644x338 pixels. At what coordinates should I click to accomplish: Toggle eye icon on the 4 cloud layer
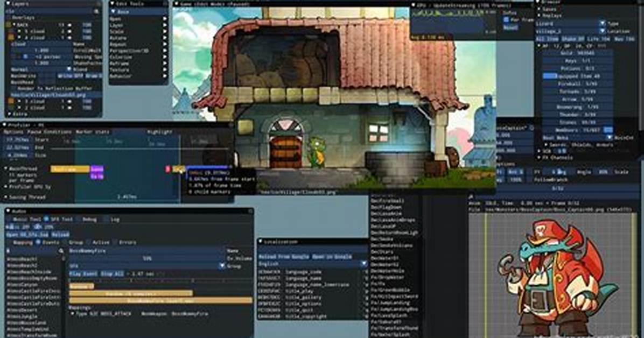69,37
